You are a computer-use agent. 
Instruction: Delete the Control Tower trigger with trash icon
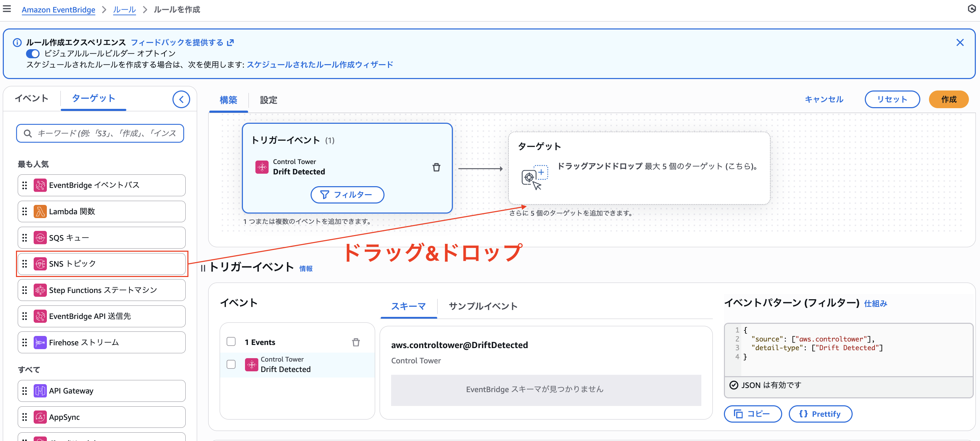point(436,167)
